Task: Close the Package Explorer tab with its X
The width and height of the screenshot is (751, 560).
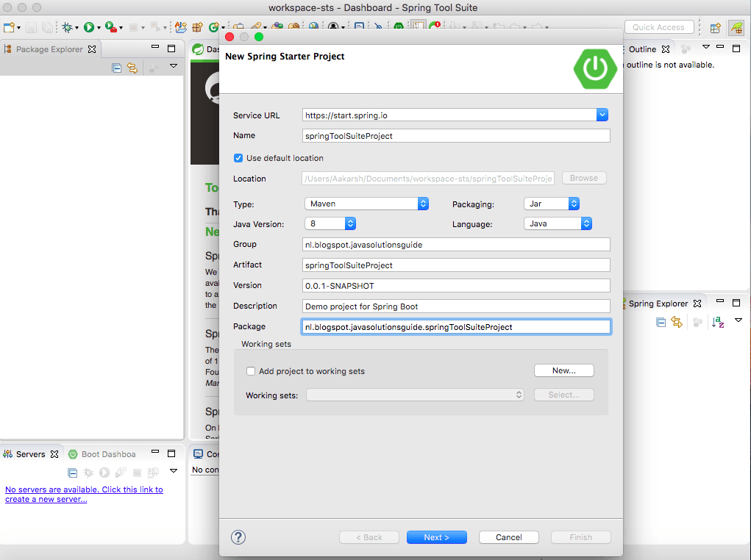Action: 92,49
